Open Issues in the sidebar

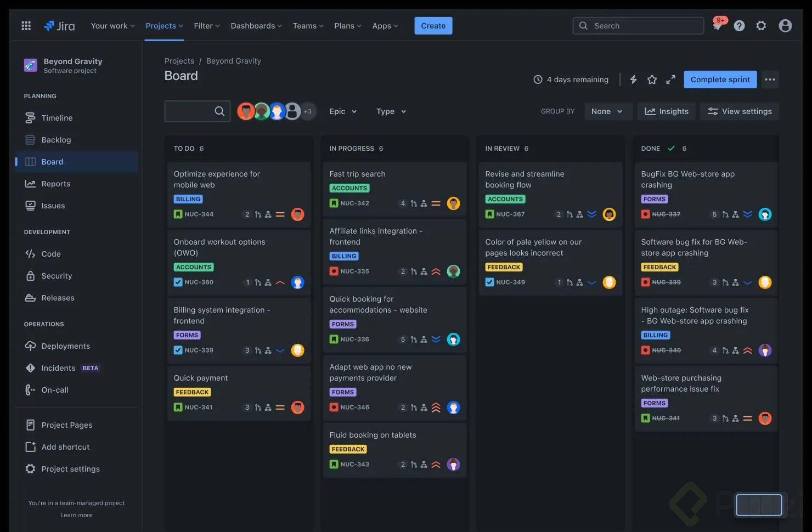tap(77, 206)
